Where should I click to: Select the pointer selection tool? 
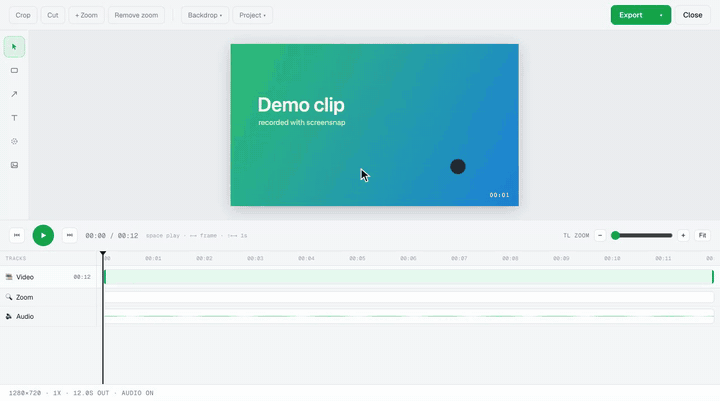[14, 47]
